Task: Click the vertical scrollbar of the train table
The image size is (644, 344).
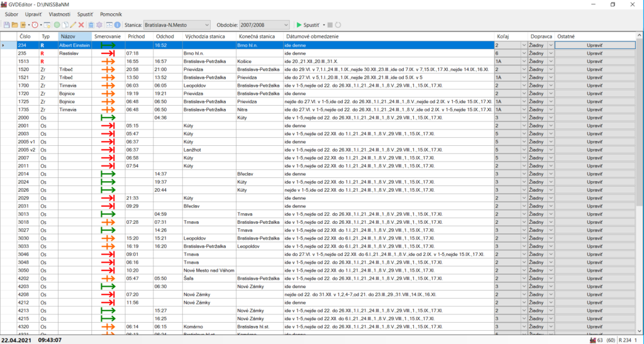Action: tap(640, 126)
